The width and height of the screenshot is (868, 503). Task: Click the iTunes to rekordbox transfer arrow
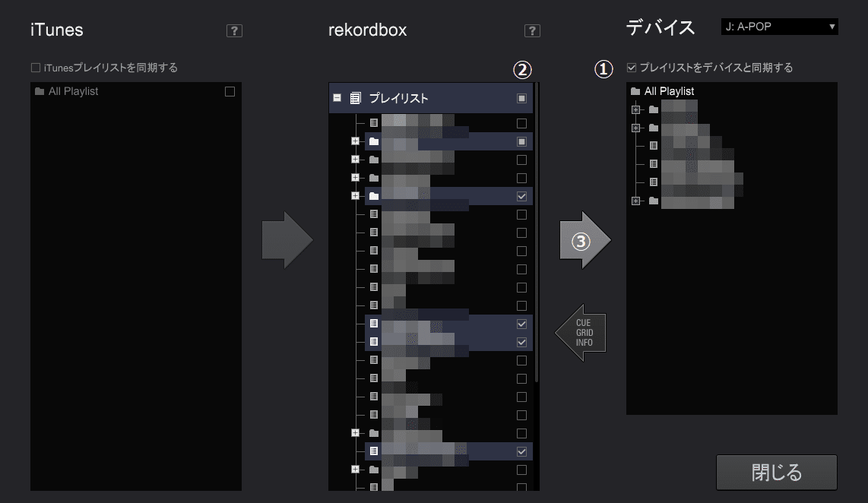coord(287,240)
